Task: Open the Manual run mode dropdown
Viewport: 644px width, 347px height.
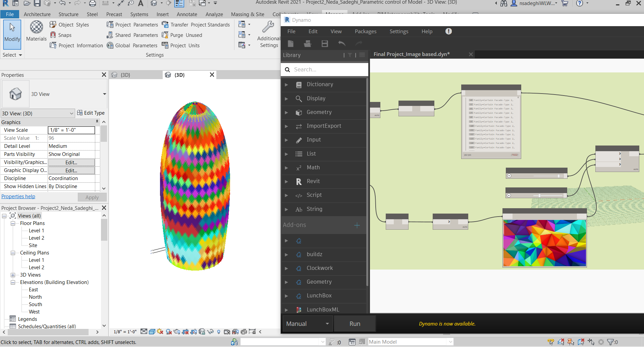Action: click(327, 324)
